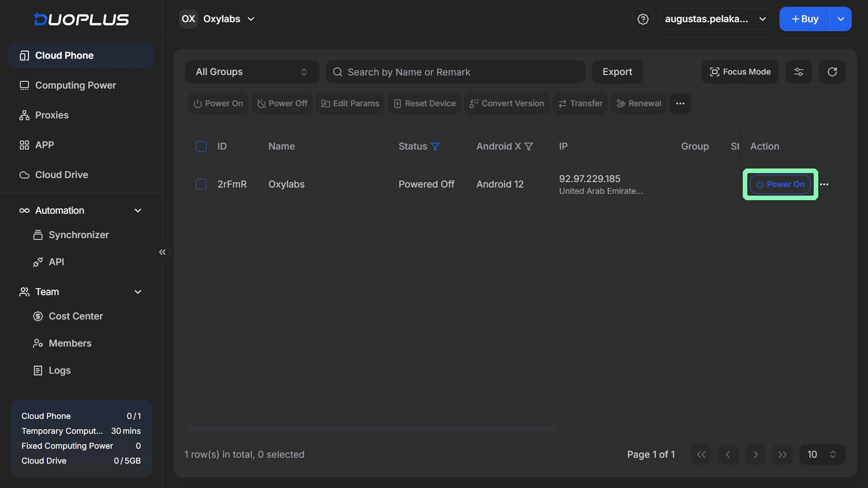Click the search magnifier icon

pyautogui.click(x=337, y=72)
